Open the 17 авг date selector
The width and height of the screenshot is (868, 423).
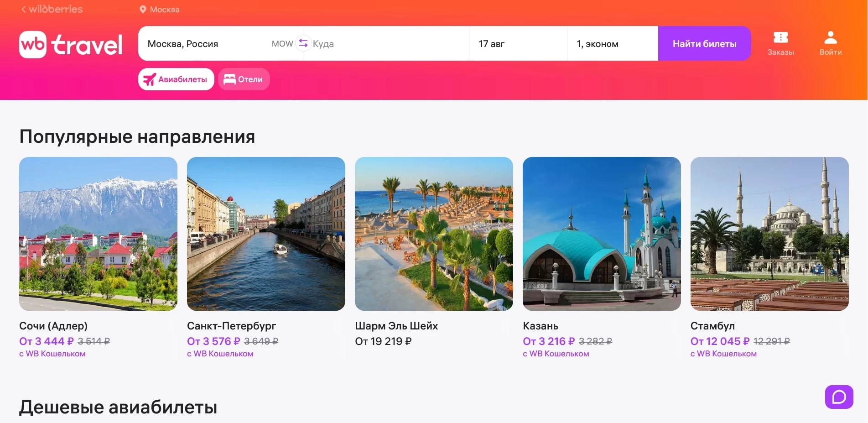517,43
